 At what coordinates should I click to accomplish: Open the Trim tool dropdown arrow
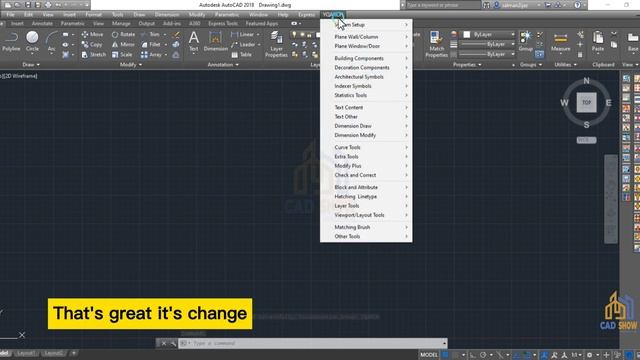(165, 35)
